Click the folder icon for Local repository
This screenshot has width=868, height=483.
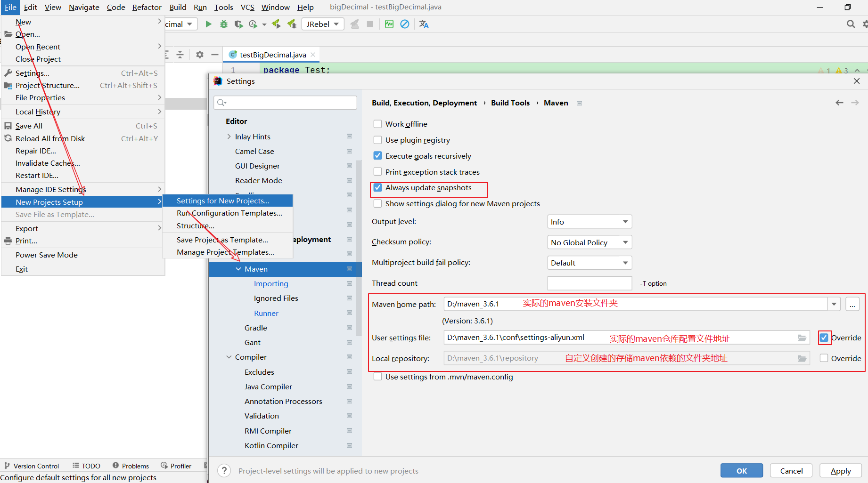click(x=802, y=359)
